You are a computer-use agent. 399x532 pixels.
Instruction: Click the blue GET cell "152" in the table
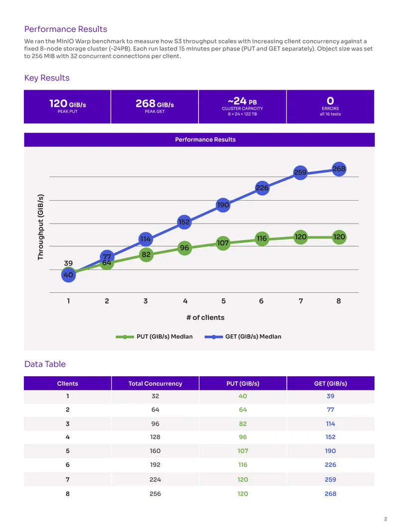click(331, 437)
